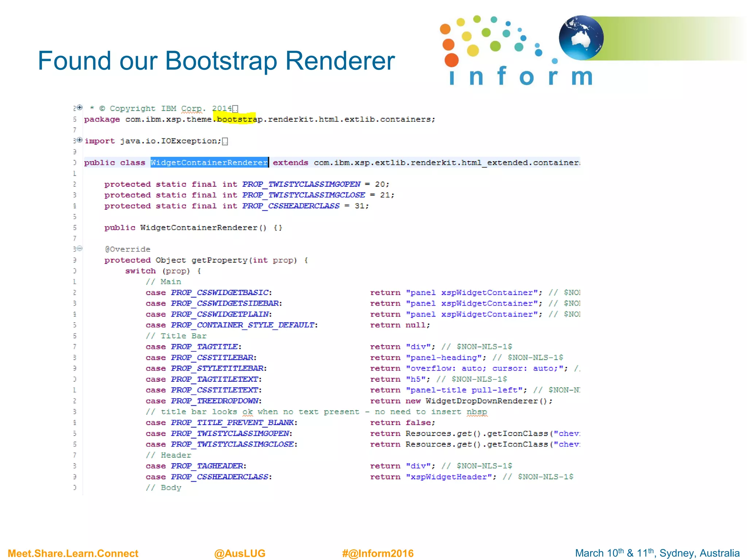Click the title bar looks ok comment
Image resolution: width=747 pixels, height=560 pixels.
316,412
